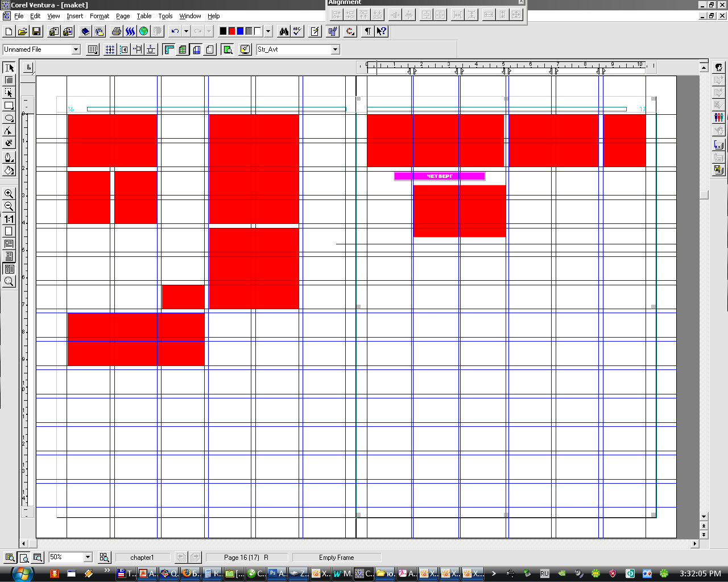Click the full page view icon
Viewport: 728px width, 582px height.
pyautogui.click(x=9, y=231)
